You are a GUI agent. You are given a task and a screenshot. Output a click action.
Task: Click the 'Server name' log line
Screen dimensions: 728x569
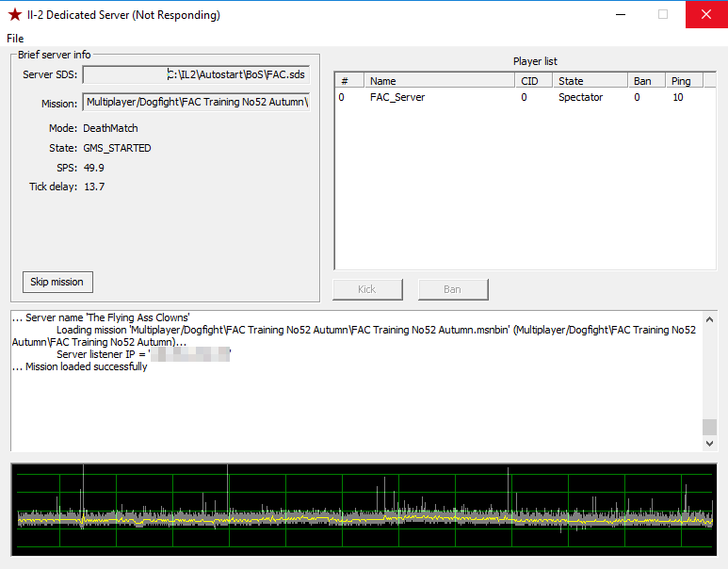coord(101,317)
